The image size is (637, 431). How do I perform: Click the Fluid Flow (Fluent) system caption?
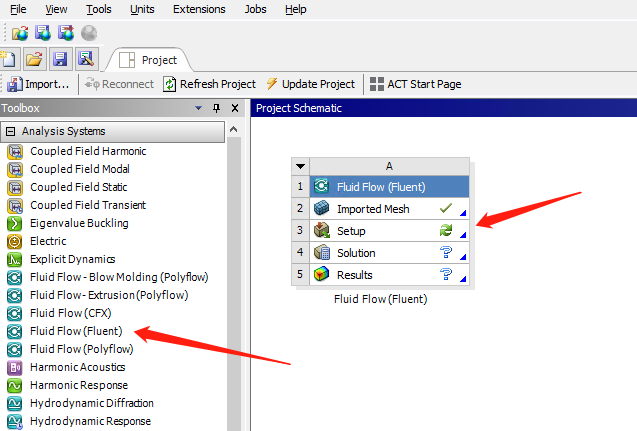[x=381, y=299]
